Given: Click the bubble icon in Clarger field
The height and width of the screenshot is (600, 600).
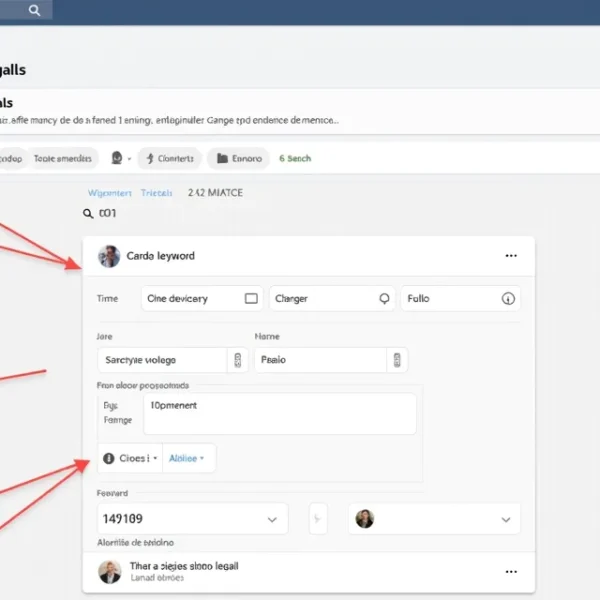Looking at the screenshot, I should coord(383,298).
